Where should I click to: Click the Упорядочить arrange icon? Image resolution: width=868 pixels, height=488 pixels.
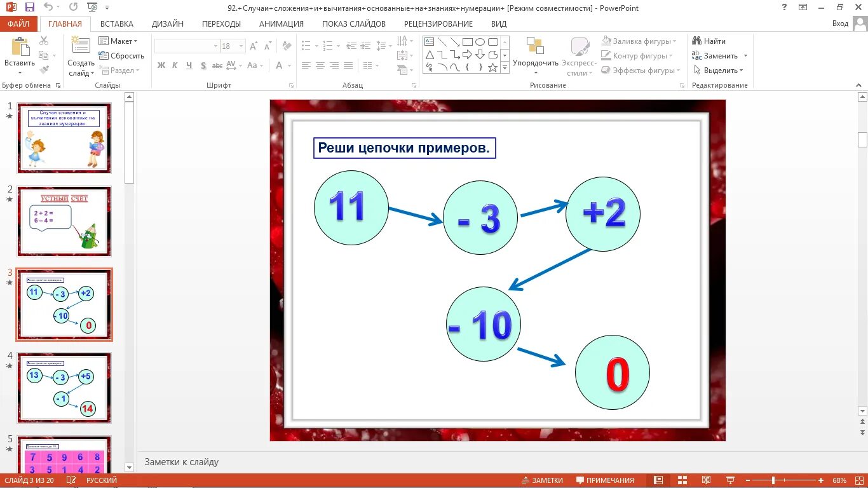(x=535, y=46)
